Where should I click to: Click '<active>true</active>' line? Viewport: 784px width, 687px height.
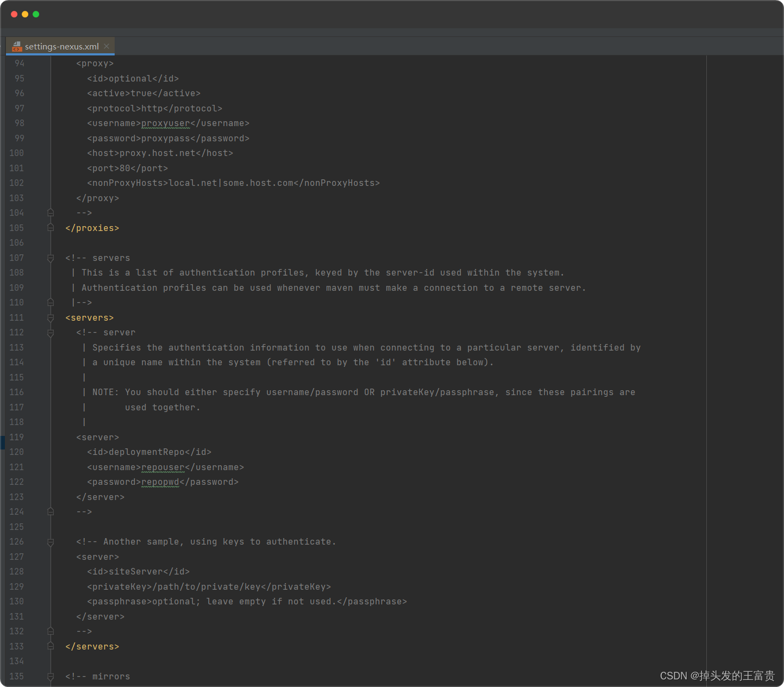[144, 93]
